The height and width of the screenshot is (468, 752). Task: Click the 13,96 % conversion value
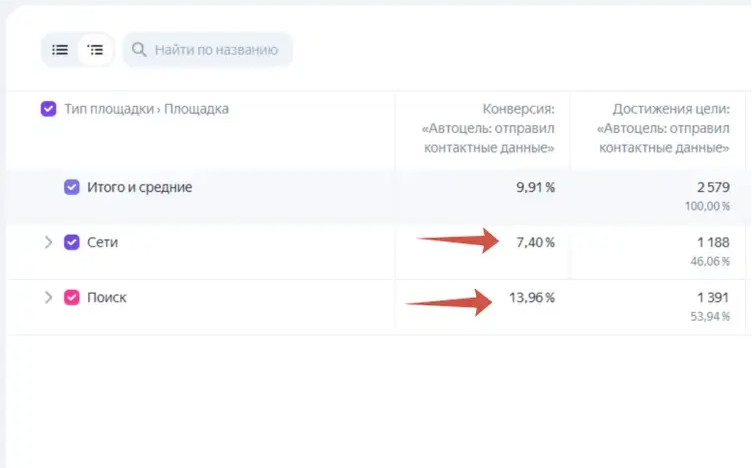click(531, 297)
